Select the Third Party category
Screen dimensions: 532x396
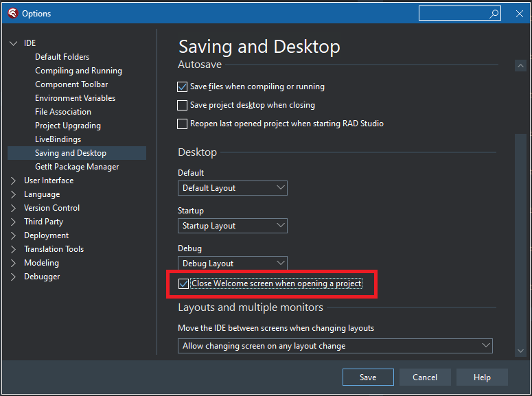point(43,222)
